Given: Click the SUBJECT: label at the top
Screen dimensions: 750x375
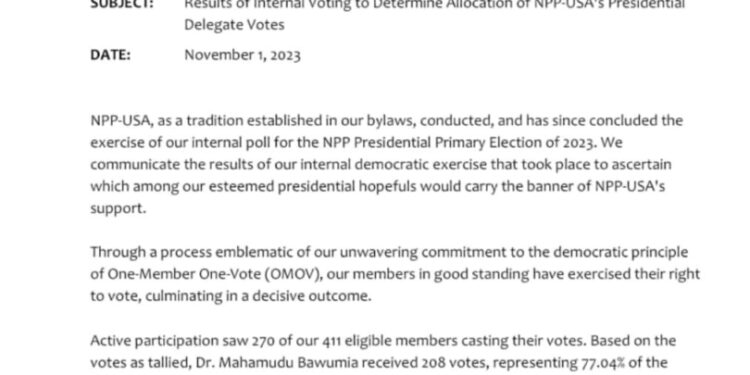Looking at the screenshot, I should coord(122,4).
